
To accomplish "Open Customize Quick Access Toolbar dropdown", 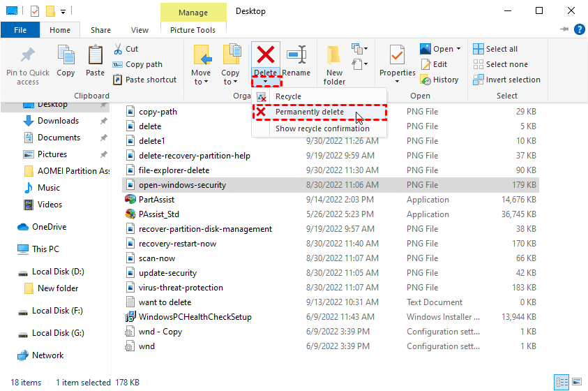I will pos(63,12).
